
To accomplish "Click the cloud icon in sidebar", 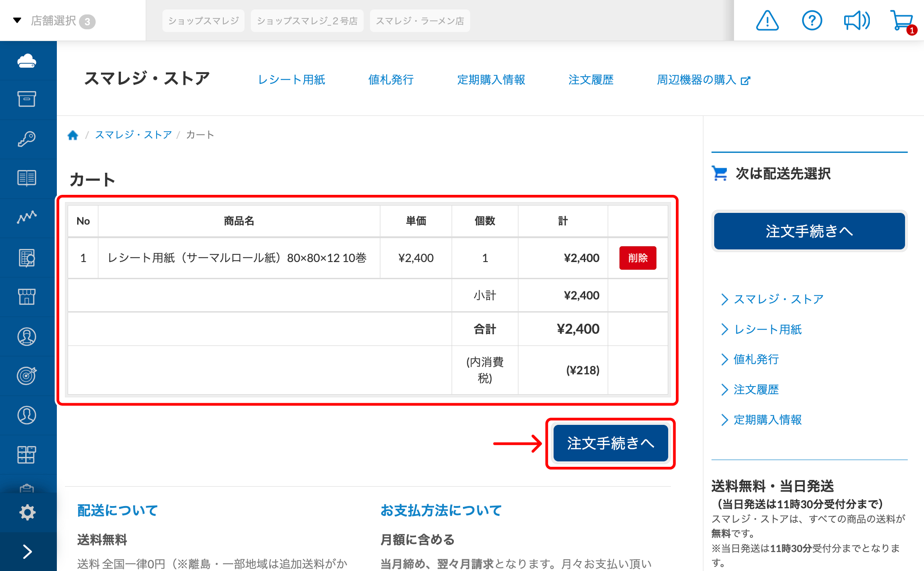I will pos(27,61).
